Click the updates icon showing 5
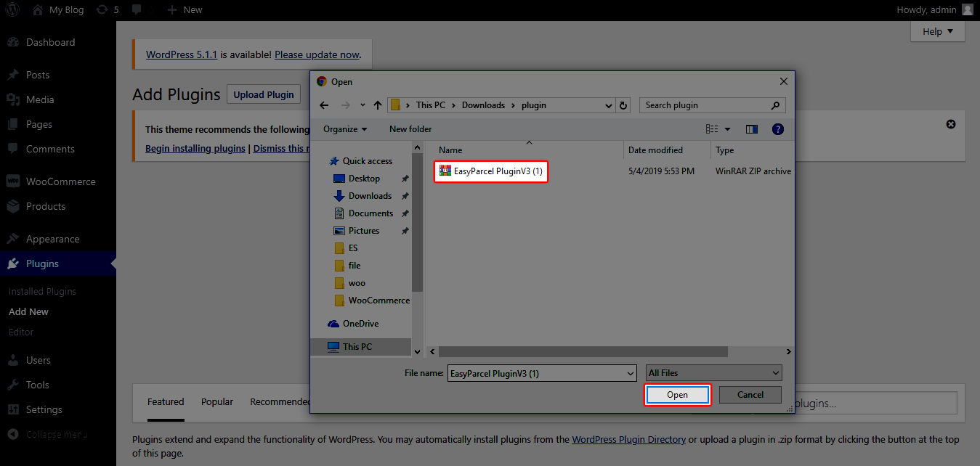Screen dimensions: 980x466 pyautogui.click(x=102, y=10)
